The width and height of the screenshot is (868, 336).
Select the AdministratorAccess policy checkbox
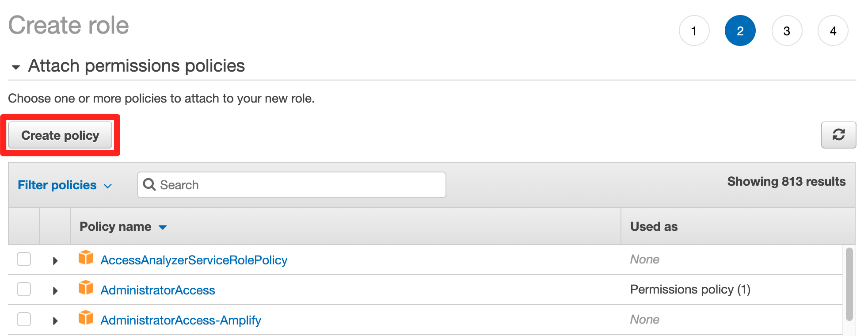click(x=24, y=289)
